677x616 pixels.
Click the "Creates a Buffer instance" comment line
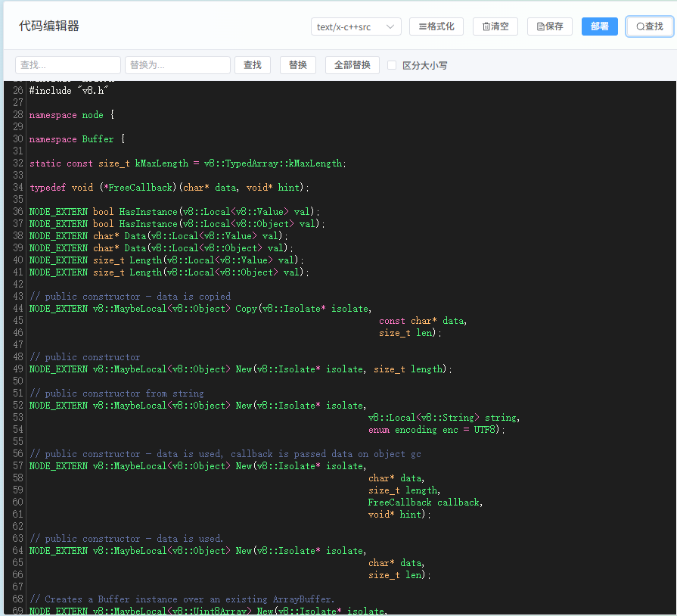click(x=182, y=599)
